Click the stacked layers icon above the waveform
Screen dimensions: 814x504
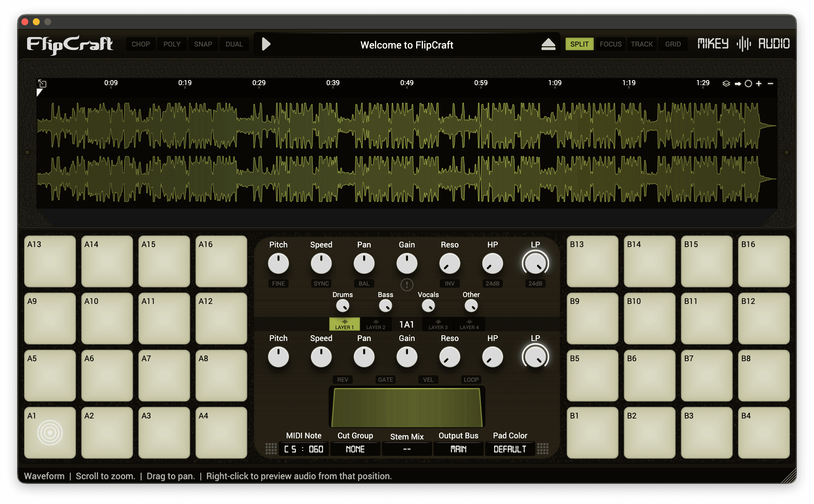pyautogui.click(x=726, y=84)
